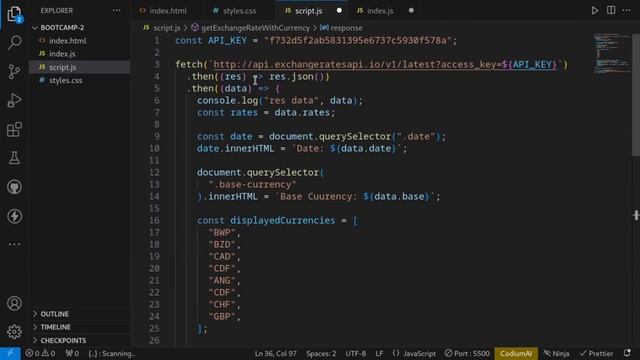Click console.log on line 6
This screenshot has height=360, width=640.
227,100
